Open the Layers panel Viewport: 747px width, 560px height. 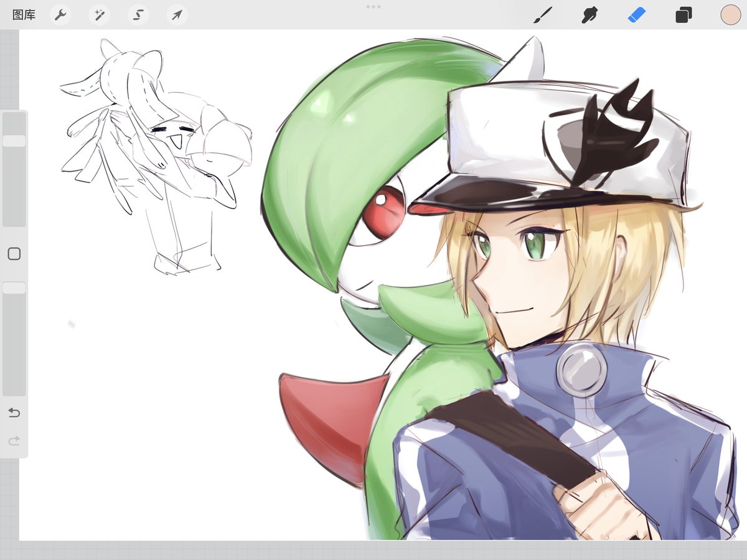684,15
